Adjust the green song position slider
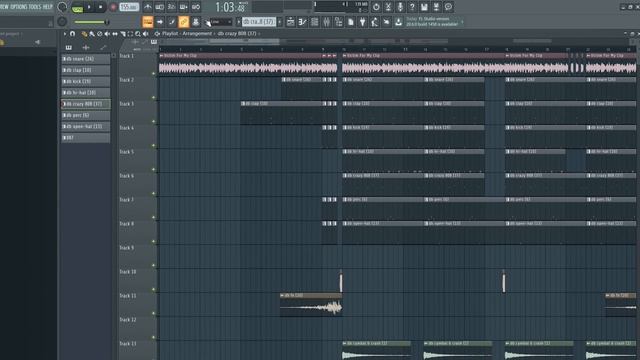The image size is (640, 360). point(91,22)
